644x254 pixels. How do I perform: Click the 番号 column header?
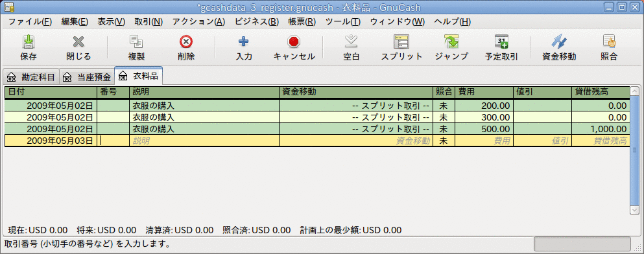point(113,92)
